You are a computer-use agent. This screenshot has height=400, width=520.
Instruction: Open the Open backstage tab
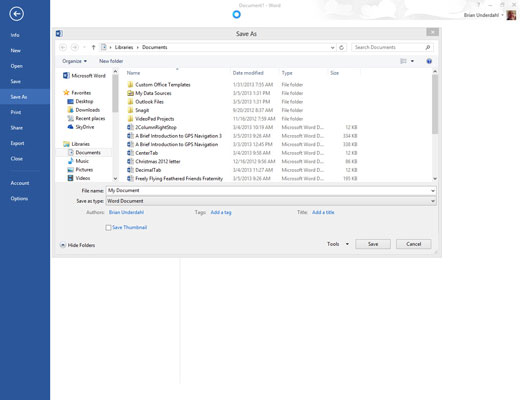click(x=16, y=66)
